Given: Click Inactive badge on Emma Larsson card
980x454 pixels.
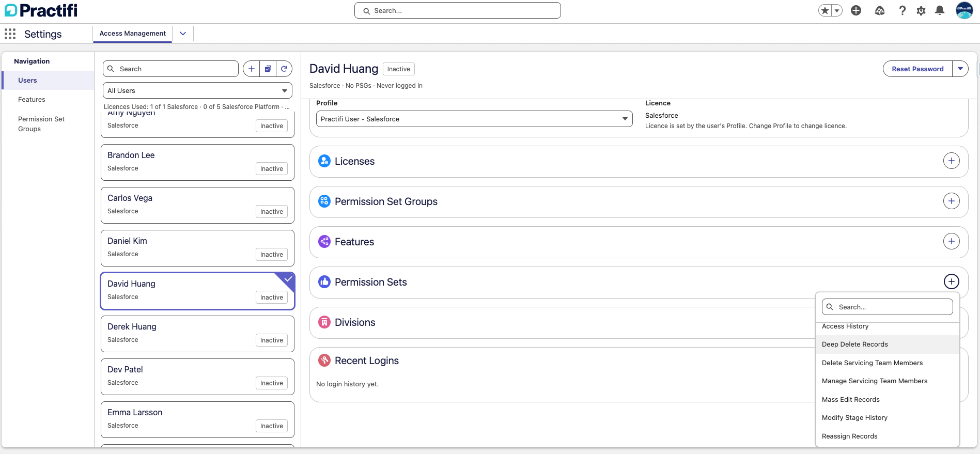Looking at the screenshot, I should click(272, 426).
